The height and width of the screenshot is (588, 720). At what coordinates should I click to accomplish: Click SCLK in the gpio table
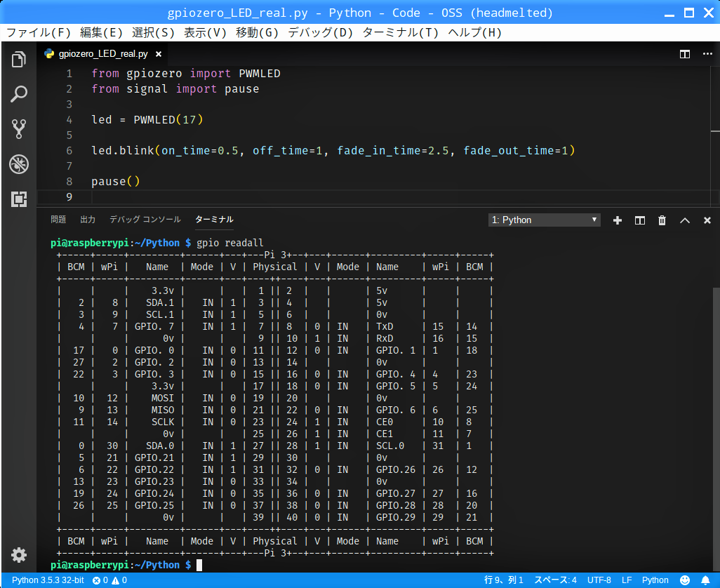[x=163, y=422]
